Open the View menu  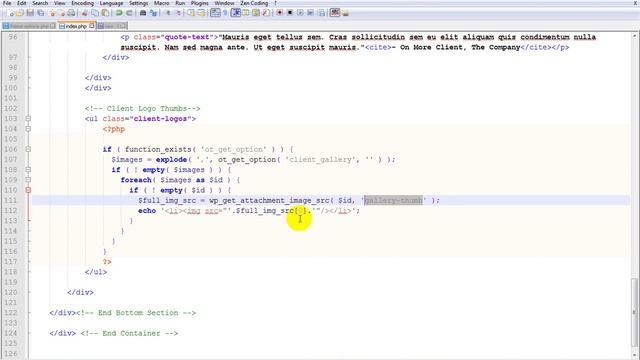[60, 3]
